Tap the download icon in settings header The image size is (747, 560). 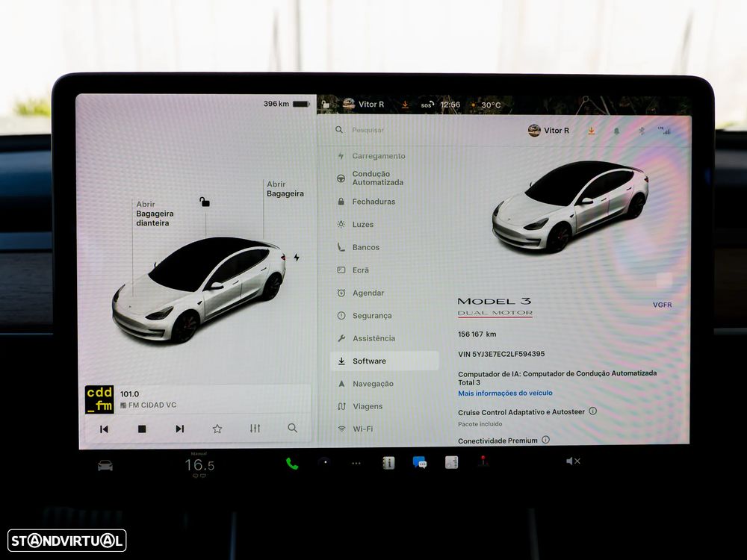click(x=591, y=131)
